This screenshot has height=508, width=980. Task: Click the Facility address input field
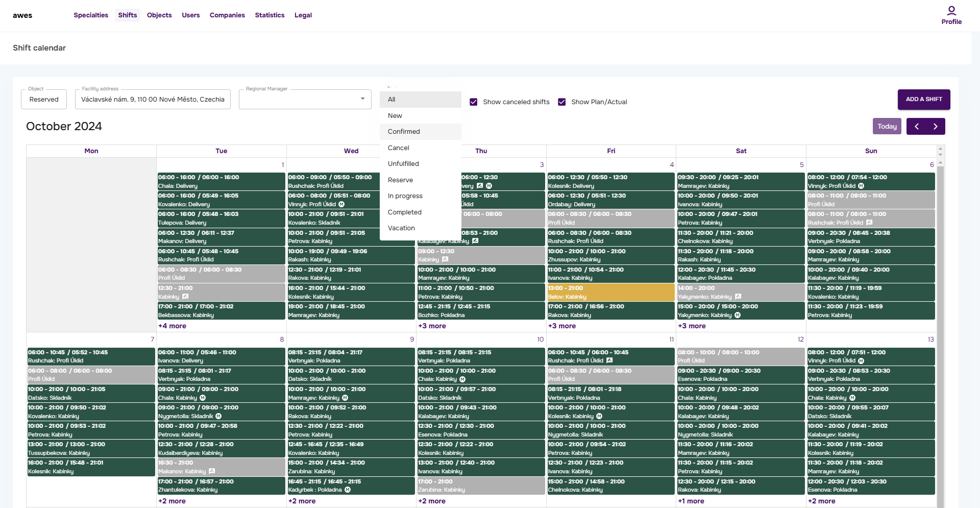[x=153, y=100]
